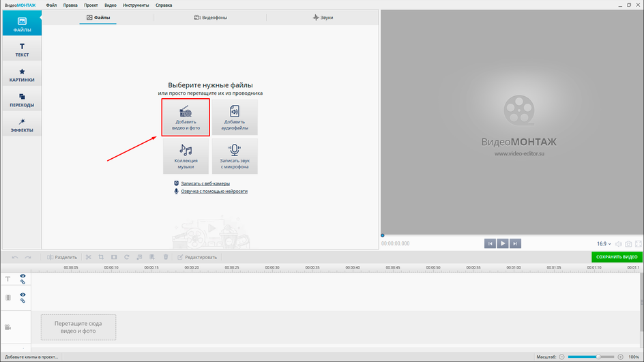644x362 pixels.
Task: Toggle link chain on text track
Action: pyautogui.click(x=23, y=282)
